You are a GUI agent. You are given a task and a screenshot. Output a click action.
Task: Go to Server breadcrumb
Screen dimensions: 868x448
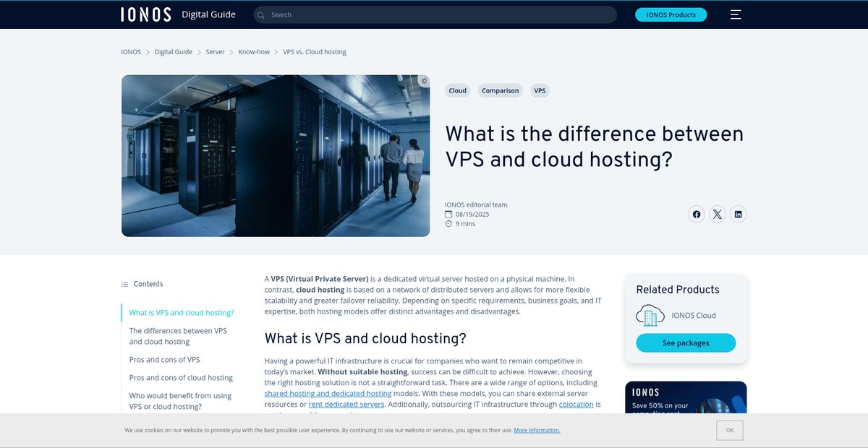215,52
